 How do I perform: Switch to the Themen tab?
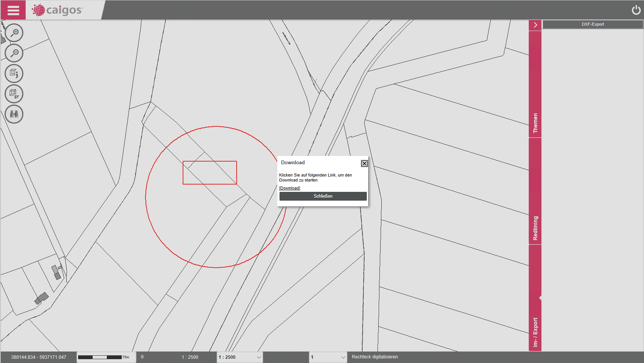coord(535,123)
